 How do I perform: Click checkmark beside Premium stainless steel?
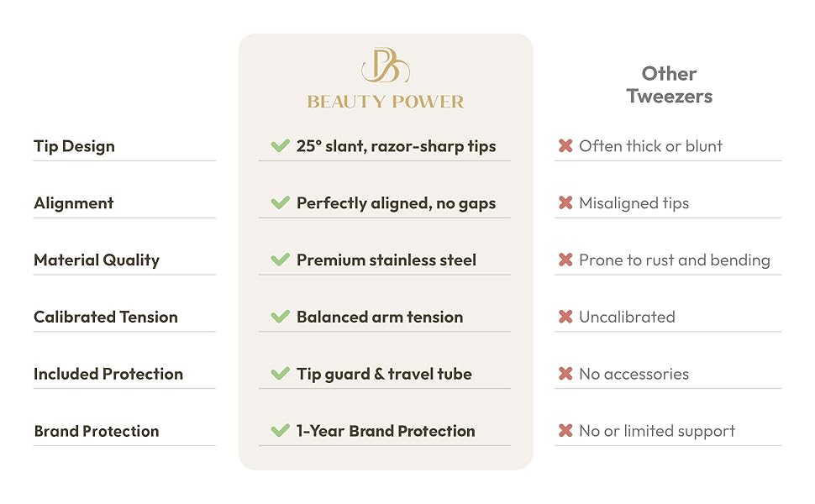pyautogui.click(x=281, y=260)
